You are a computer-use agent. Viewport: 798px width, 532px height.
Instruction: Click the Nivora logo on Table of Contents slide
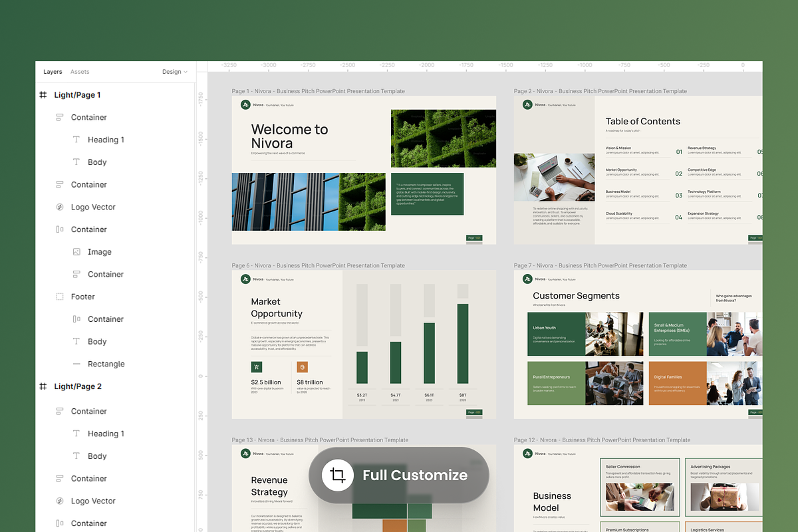[x=527, y=104]
